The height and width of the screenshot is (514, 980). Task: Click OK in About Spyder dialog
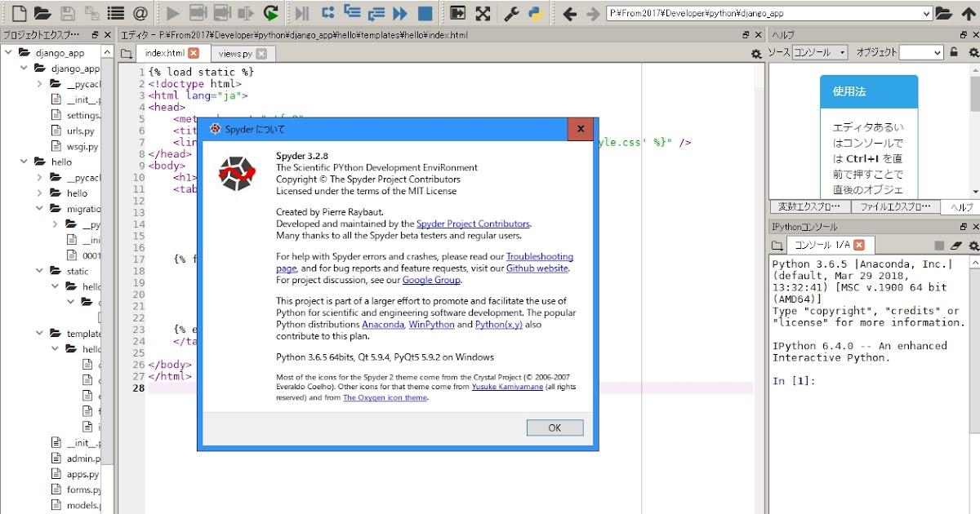[555, 428]
